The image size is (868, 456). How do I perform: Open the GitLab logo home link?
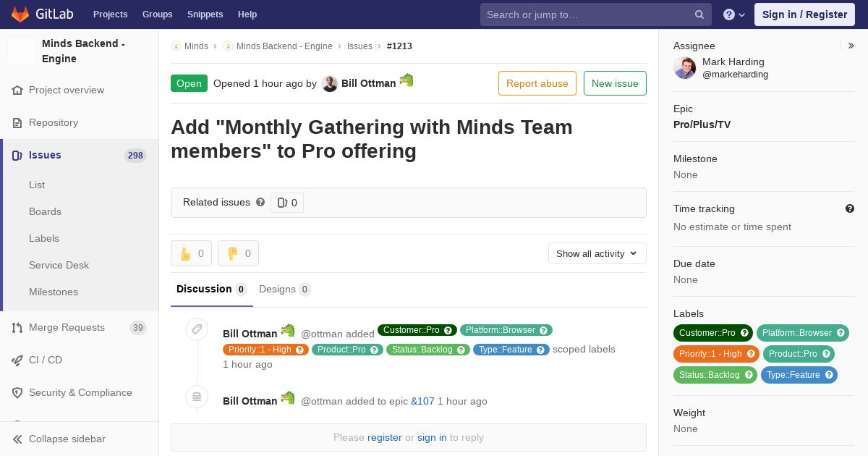click(42, 14)
